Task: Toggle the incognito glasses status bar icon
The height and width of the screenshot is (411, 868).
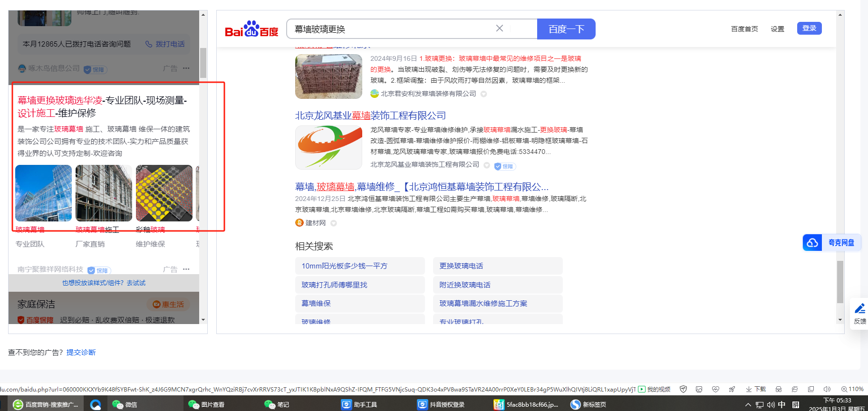Action: (x=779, y=389)
